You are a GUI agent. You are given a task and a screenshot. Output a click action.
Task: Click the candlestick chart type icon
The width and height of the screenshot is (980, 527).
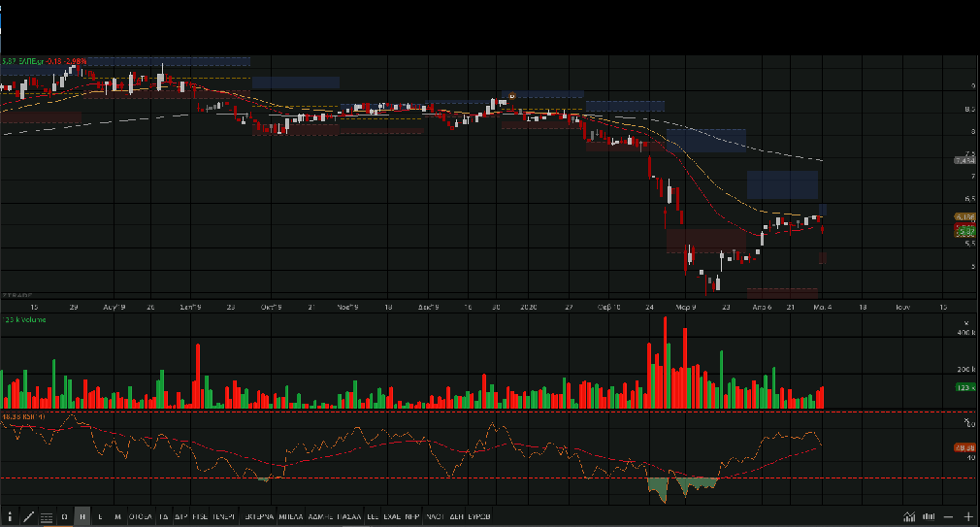coord(928,516)
